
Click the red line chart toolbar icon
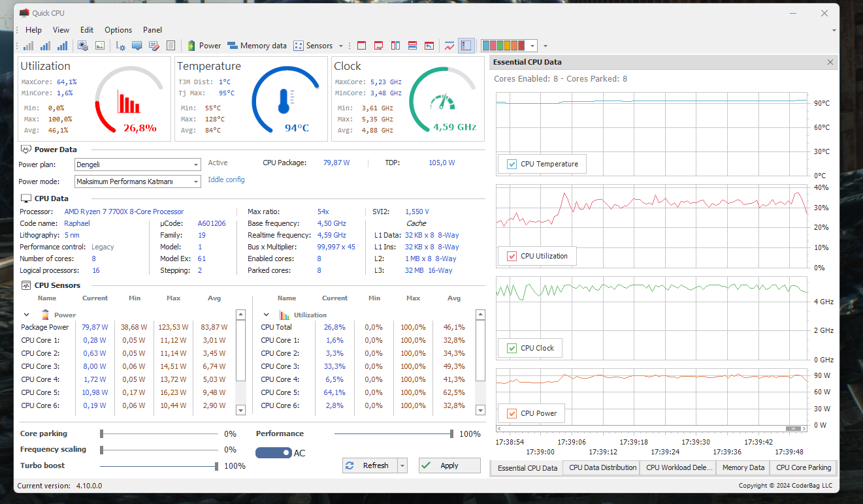[449, 46]
